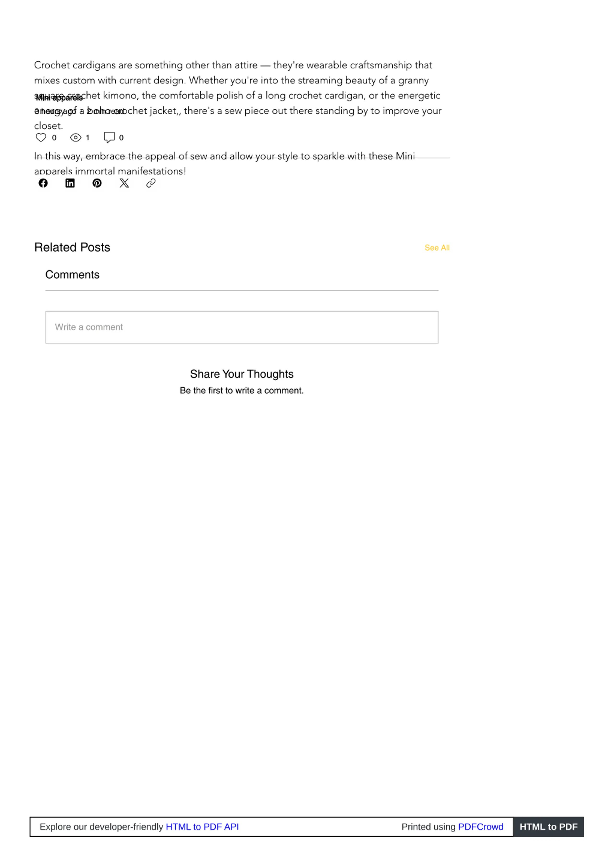614x868 pixels.
Task: Open comments via speech bubble icon
Action: [109, 137]
